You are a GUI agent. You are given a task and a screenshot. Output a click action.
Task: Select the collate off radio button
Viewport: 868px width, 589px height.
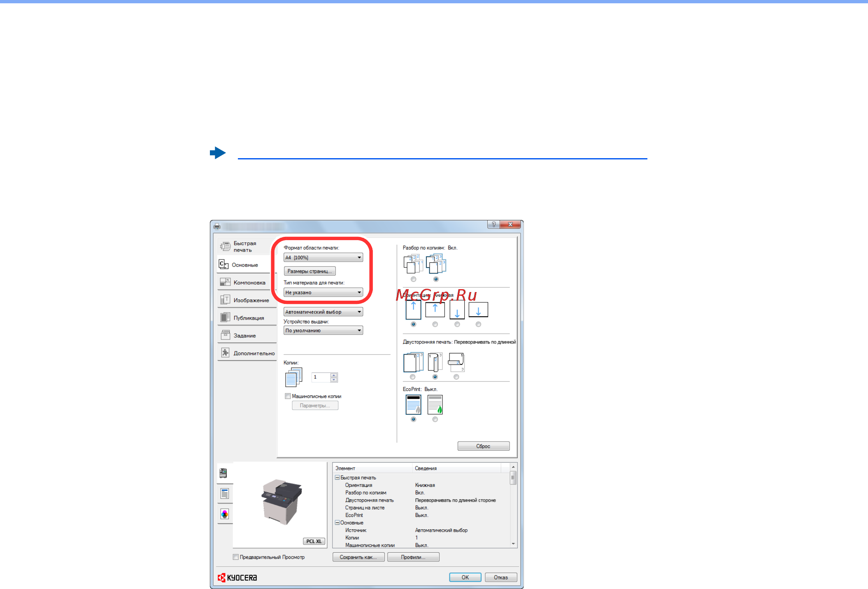[x=413, y=279]
